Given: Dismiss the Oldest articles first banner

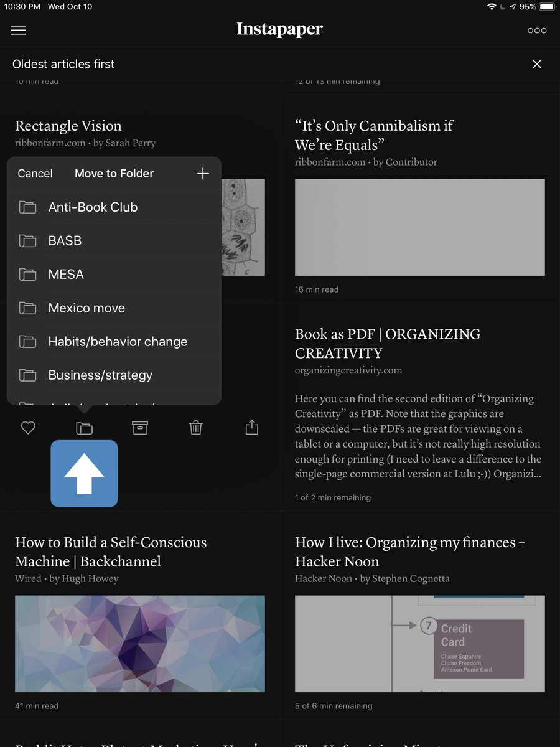Looking at the screenshot, I should 537,64.
